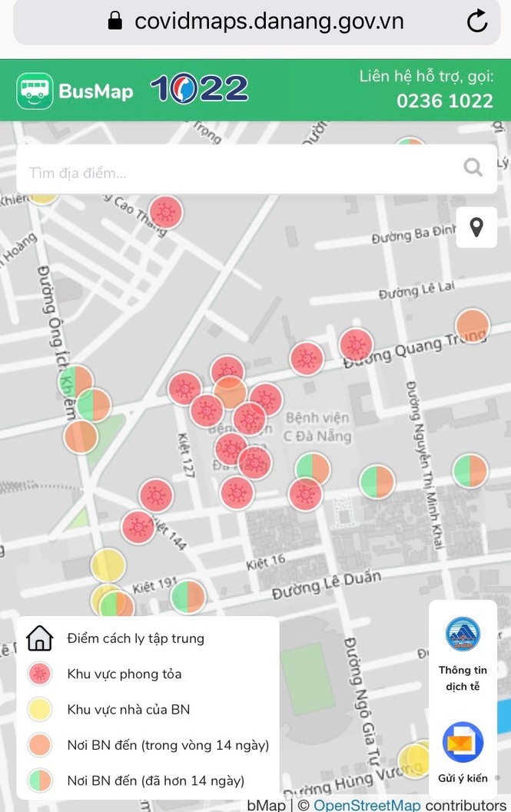
Task: Click the Điểm cách ly tập trung legend text
Action: [136, 638]
